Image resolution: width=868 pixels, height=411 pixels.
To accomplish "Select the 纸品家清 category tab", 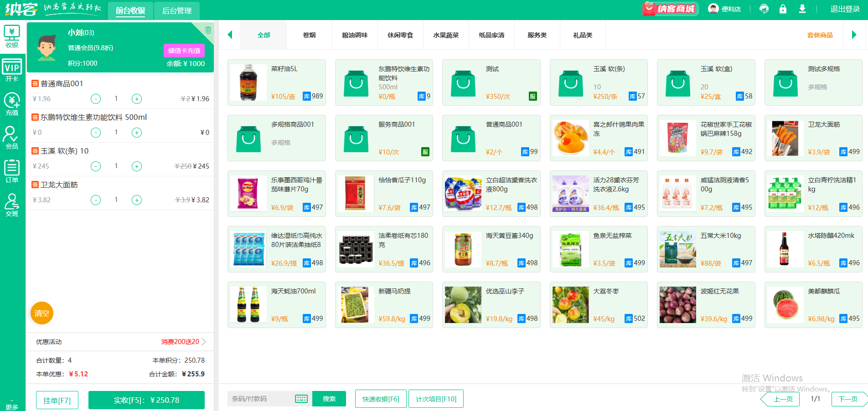I will pos(491,35).
